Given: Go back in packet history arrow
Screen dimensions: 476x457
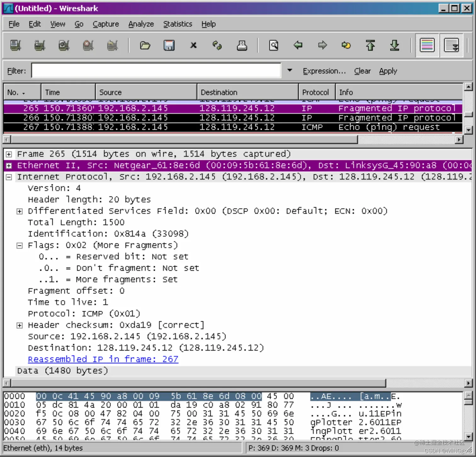Looking at the screenshot, I should (x=298, y=46).
